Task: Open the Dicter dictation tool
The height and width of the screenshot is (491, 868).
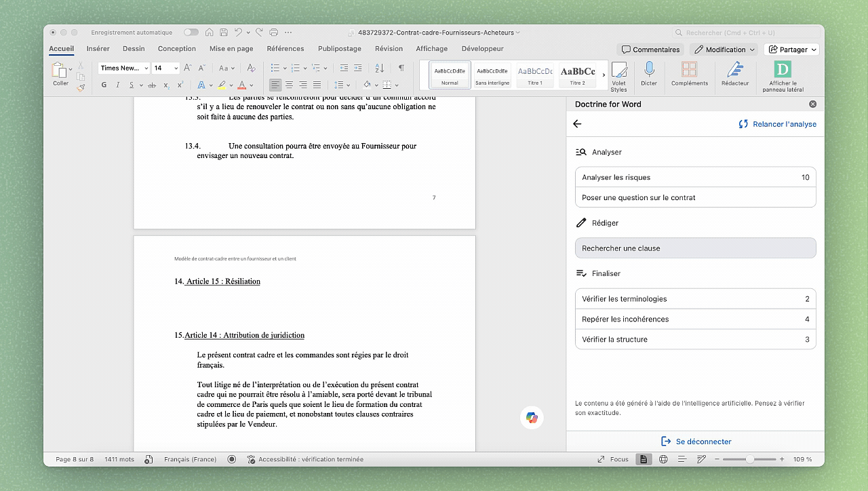Action: tap(649, 75)
